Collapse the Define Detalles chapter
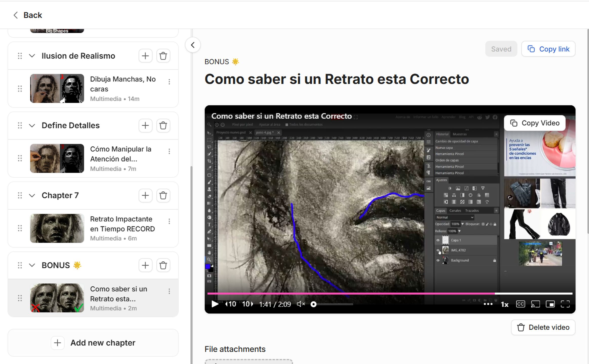Viewport: 589px width, 364px height. (x=32, y=126)
